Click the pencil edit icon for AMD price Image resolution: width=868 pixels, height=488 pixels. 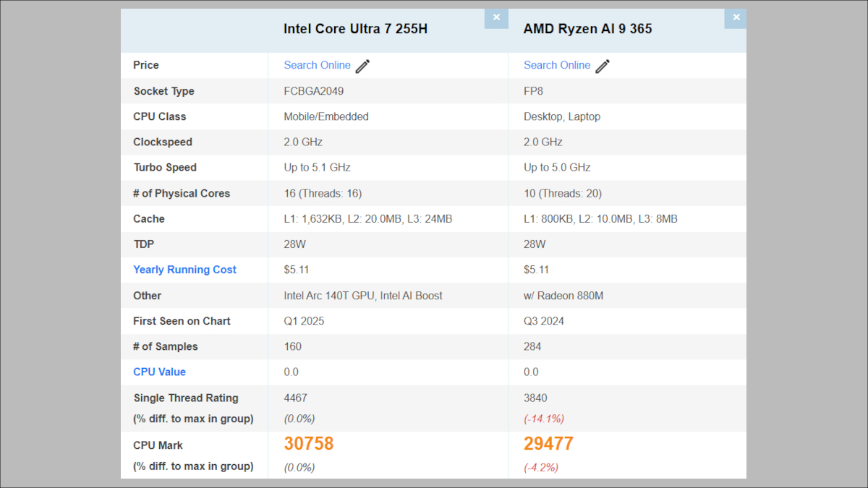coord(603,66)
